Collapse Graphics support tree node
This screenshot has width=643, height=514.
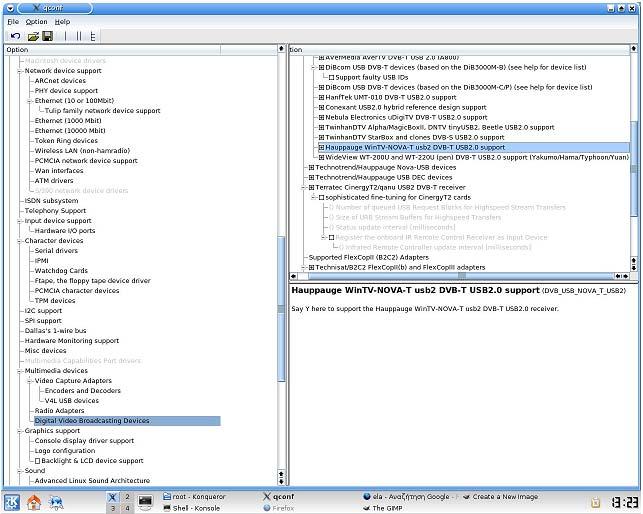(x=19, y=431)
